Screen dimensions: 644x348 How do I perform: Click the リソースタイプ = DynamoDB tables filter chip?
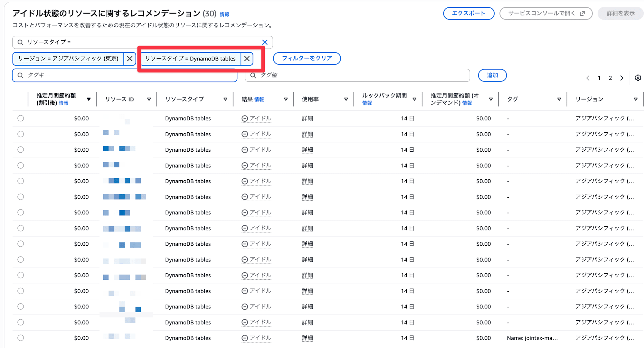191,59
